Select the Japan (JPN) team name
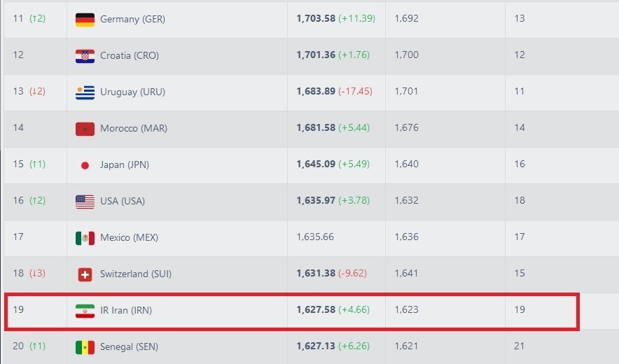The image size is (619, 364). [x=125, y=164]
